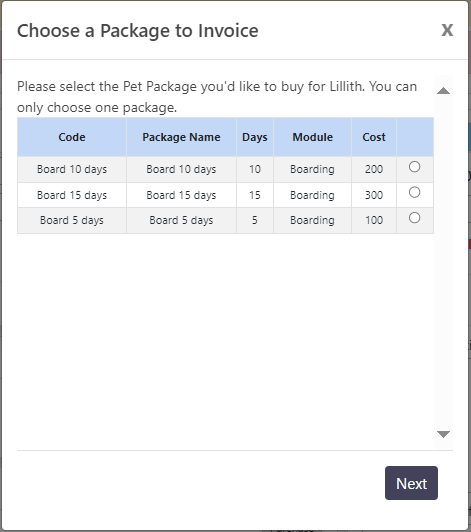471x532 pixels.
Task: Click the Days column header
Action: point(255,137)
